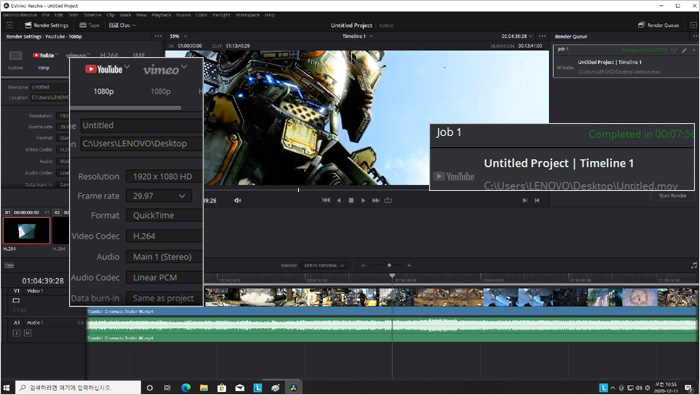Click the timeline zoom out minus
The image size is (700, 395).
(363, 265)
